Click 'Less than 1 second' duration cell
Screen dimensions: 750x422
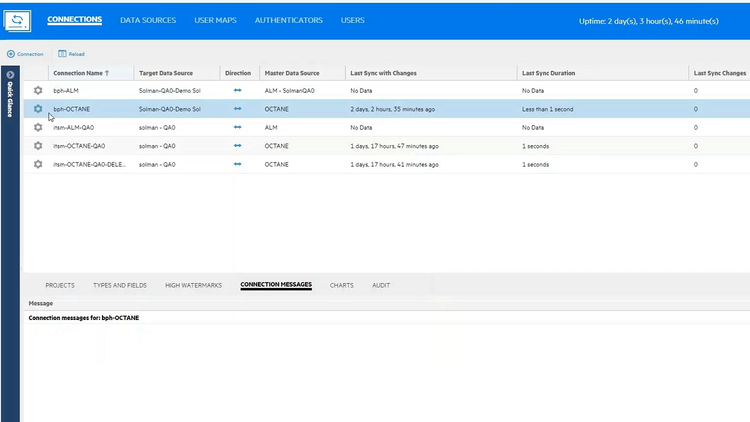(x=547, y=109)
